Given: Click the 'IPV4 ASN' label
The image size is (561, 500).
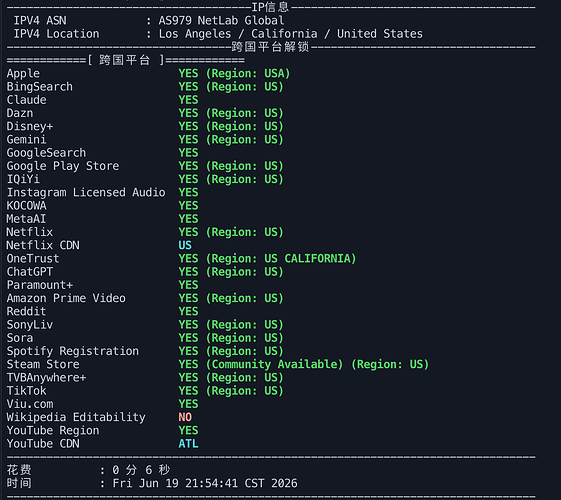Looking at the screenshot, I should click(40, 20).
